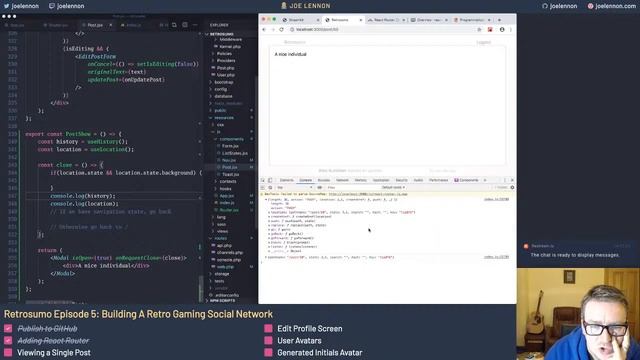Open VS Code editor more actions menu
The width and height of the screenshot is (640, 360).
(x=195, y=25)
